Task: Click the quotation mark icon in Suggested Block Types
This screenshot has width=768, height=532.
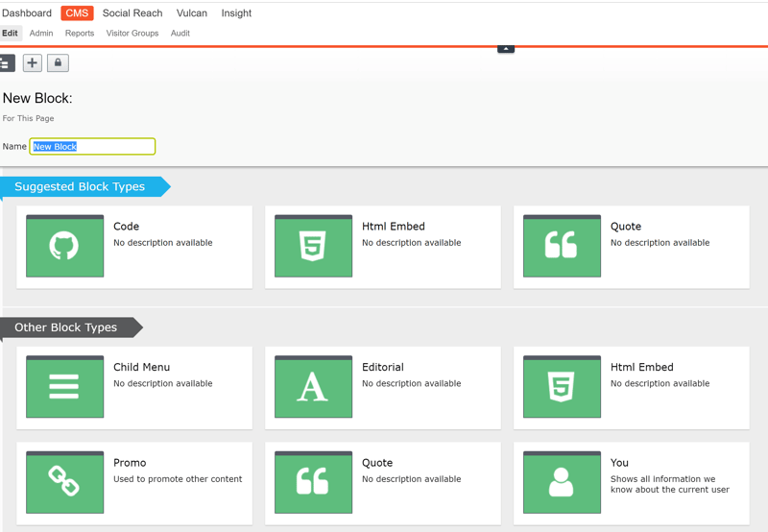Action: tap(562, 247)
